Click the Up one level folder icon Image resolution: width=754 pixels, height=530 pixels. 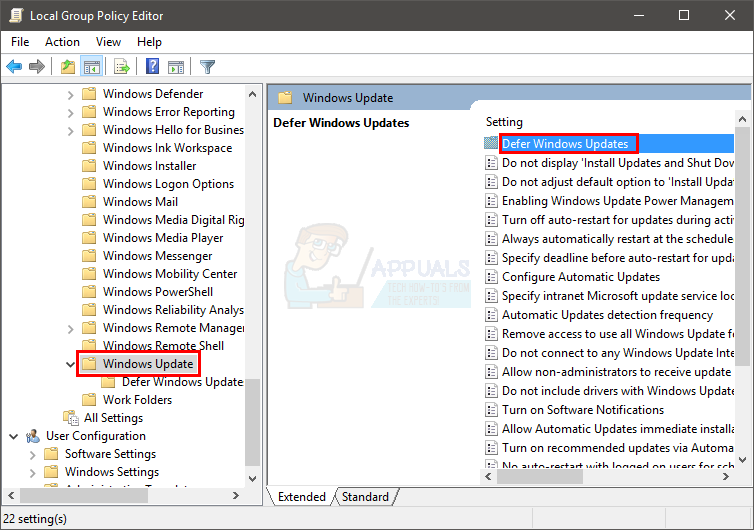pos(68,66)
